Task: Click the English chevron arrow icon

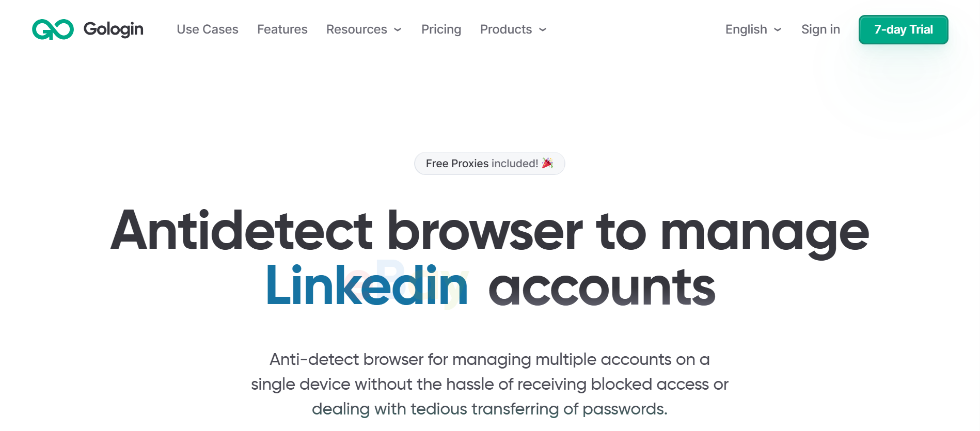Action: point(777,30)
